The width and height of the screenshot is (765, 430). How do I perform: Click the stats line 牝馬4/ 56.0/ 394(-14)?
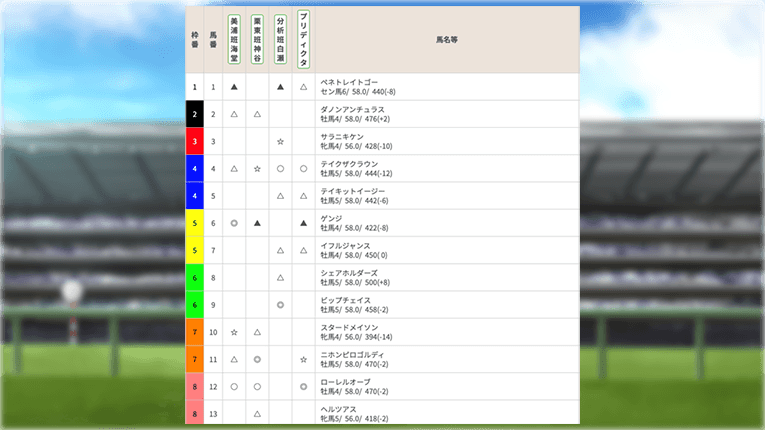pyautogui.click(x=357, y=337)
